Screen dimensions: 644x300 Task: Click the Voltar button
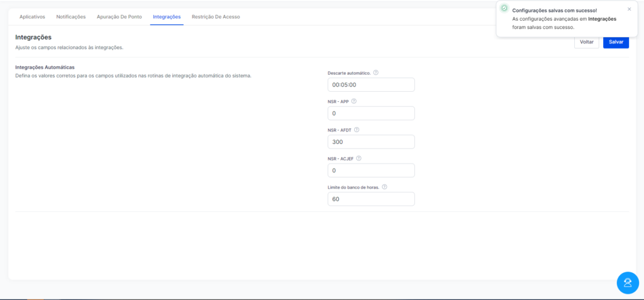click(587, 42)
